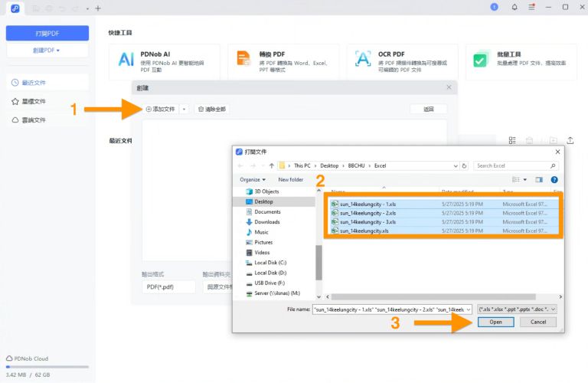588x383 pixels.
Task: Open the Organize menu
Action: (253, 180)
